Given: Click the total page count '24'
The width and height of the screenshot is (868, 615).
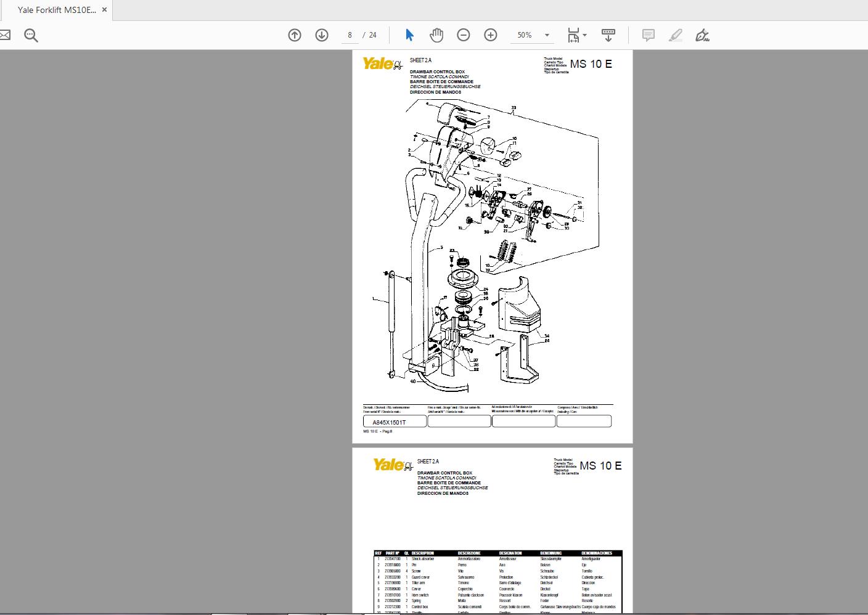Looking at the screenshot, I should tap(372, 35).
